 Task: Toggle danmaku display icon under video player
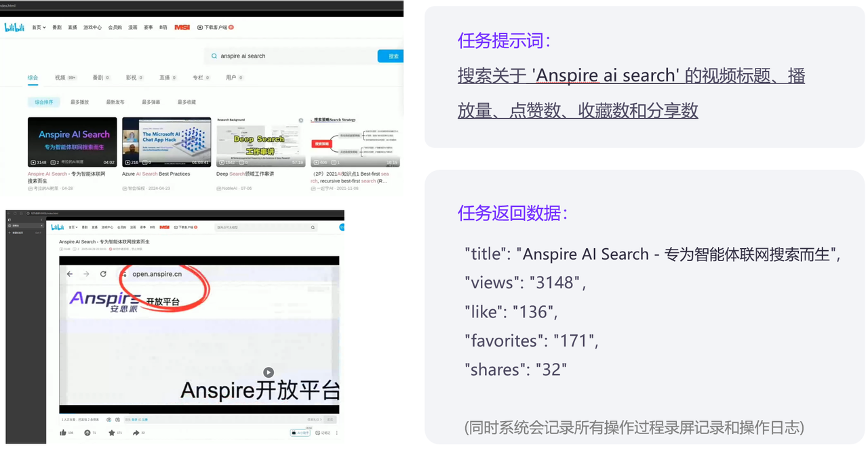pos(108,420)
